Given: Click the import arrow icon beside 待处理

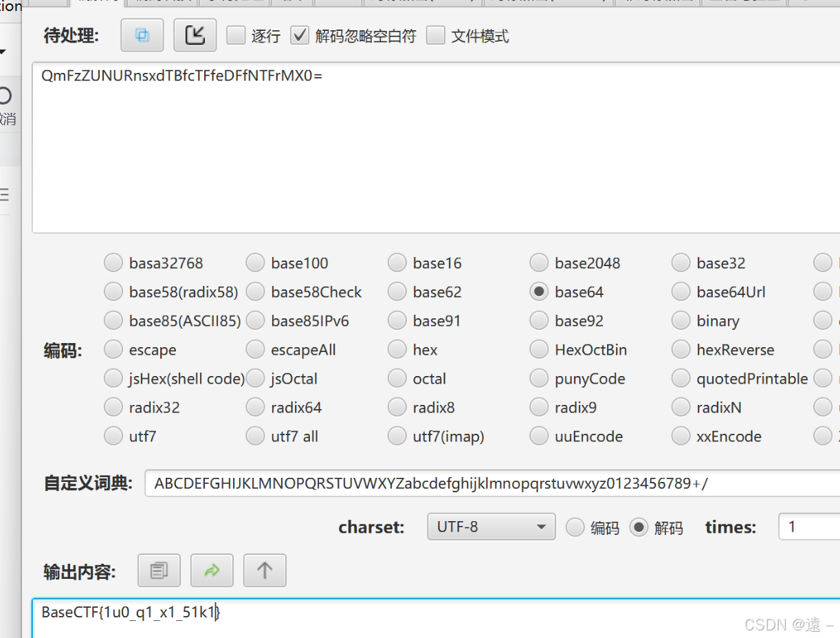Looking at the screenshot, I should (x=195, y=34).
